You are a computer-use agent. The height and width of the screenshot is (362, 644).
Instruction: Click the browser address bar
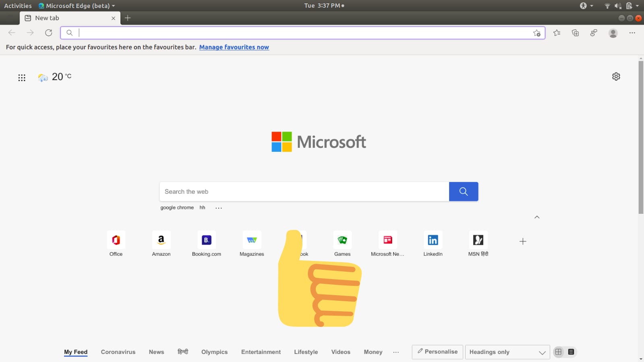click(303, 33)
